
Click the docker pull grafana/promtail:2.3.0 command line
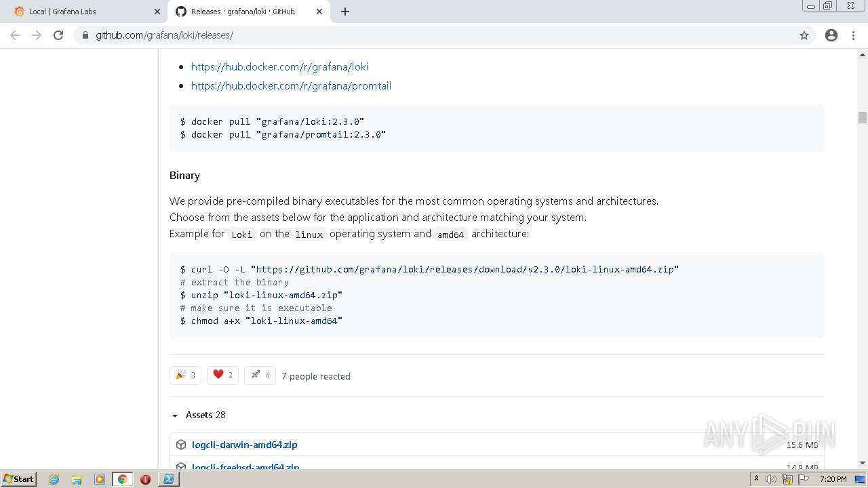pyautogui.click(x=283, y=134)
